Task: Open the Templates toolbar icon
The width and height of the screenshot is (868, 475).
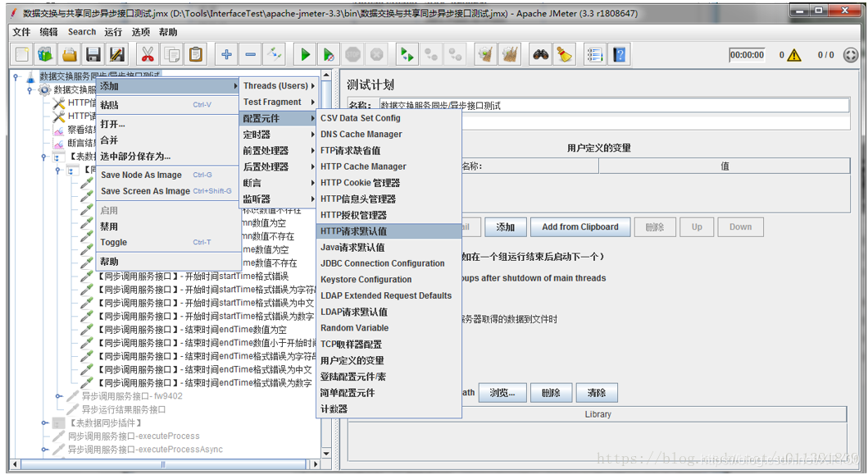Action: 45,54
